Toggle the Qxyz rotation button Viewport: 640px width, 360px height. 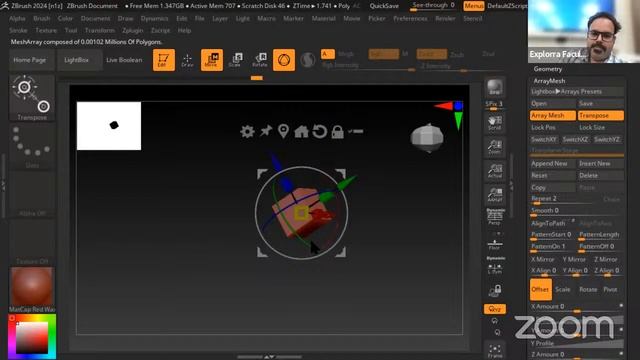tap(495, 309)
